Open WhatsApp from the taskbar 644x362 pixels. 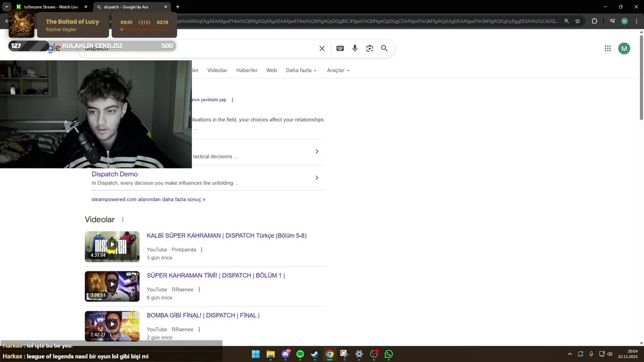pos(388,354)
